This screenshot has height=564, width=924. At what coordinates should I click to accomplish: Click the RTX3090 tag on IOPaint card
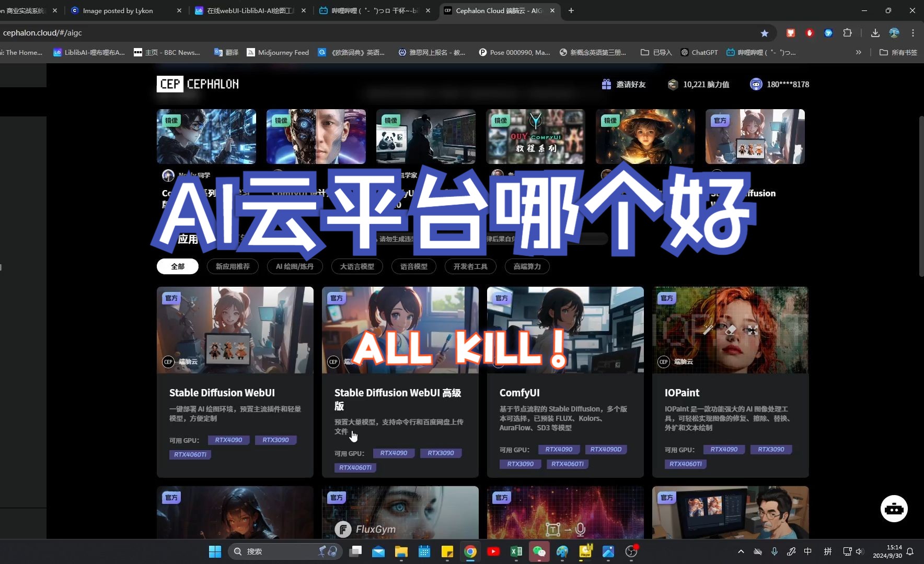tap(771, 449)
